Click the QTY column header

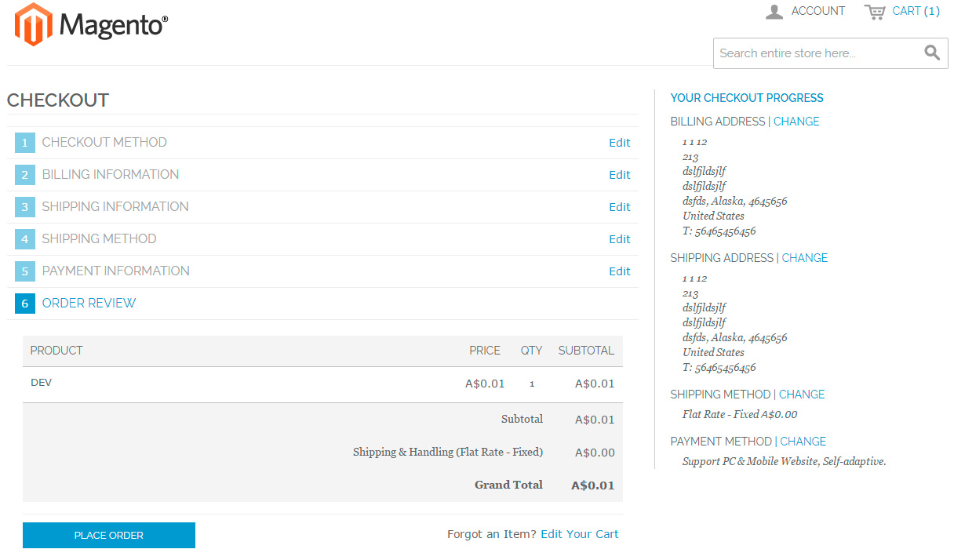(532, 351)
